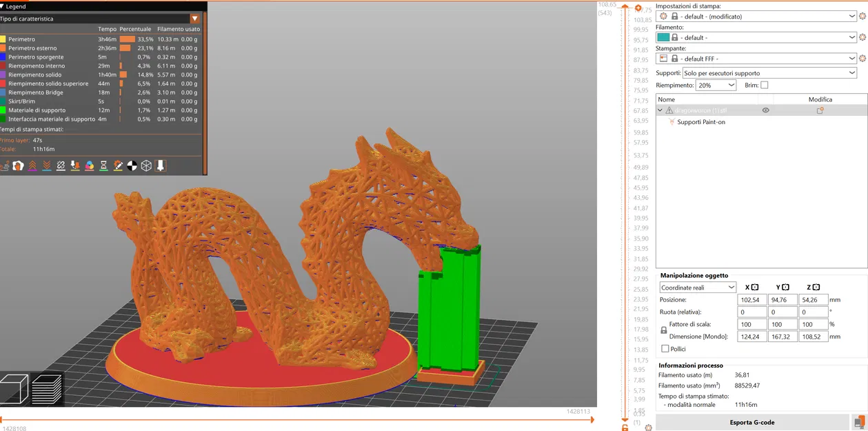
Task: Toggle color changes icon with CMY circles
Action: click(x=90, y=166)
